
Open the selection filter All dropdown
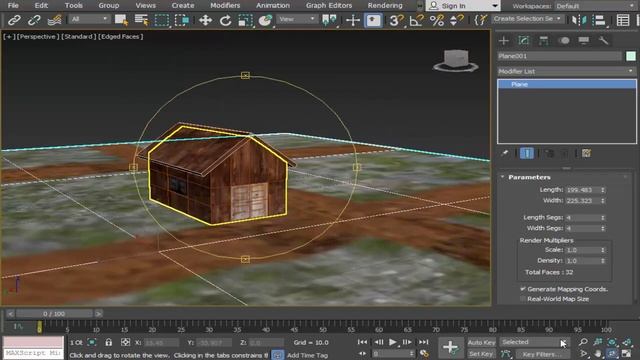point(89,19)
